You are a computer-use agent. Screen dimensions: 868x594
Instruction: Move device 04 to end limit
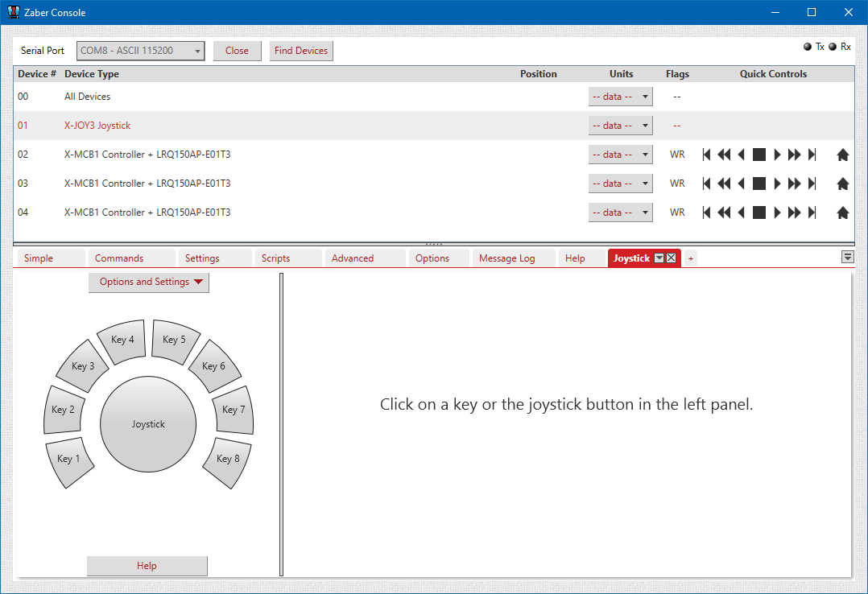[812, 212]
